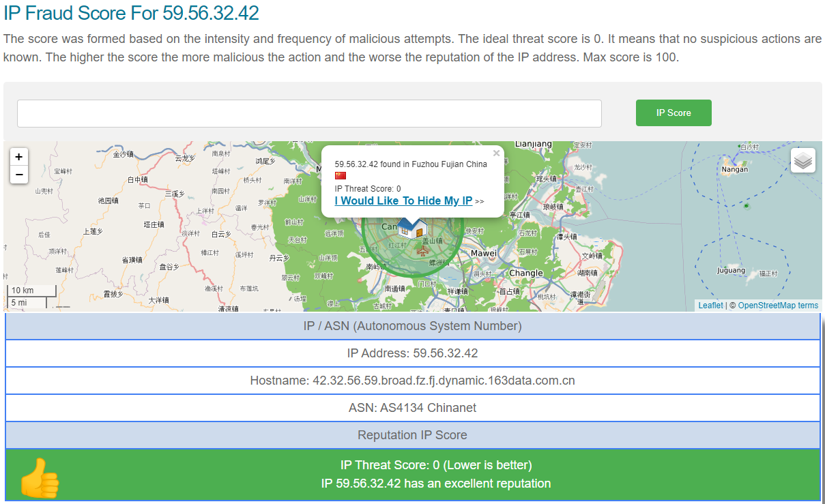Viewport: 825px width, 504px height.
Task: Open the OpenStreetMap attribution link
Action: (767, 306)
